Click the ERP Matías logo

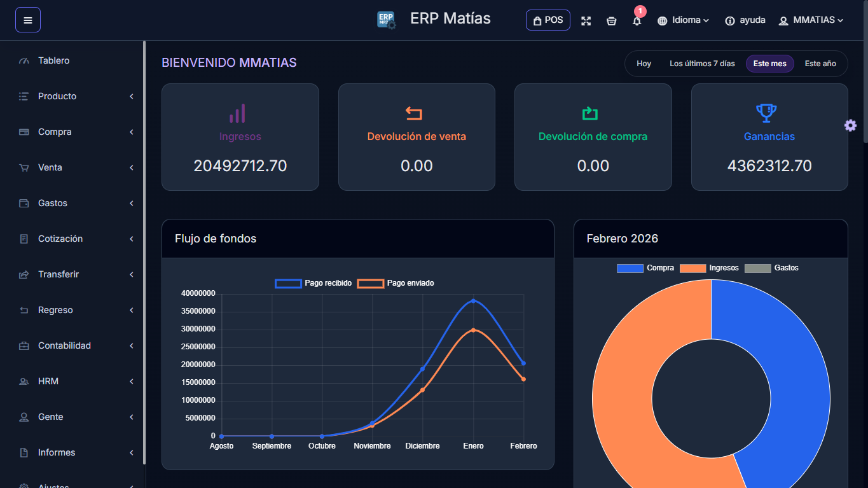coord(386,19)
